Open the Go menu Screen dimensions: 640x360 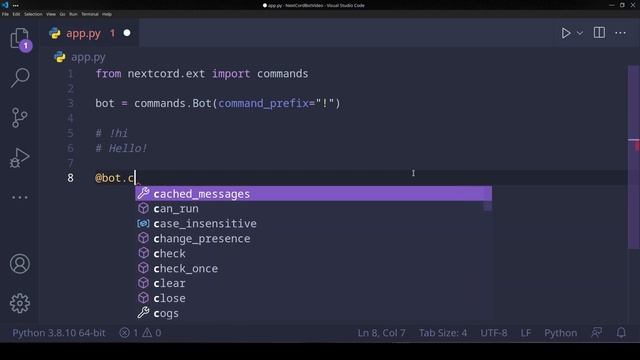click(x=62, y=14)
